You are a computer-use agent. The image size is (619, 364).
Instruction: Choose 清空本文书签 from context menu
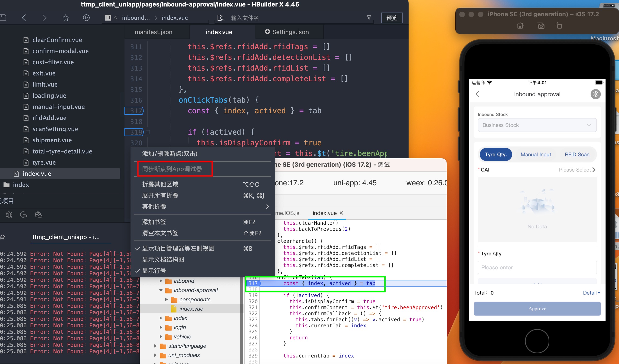click(x=203, y=233)
